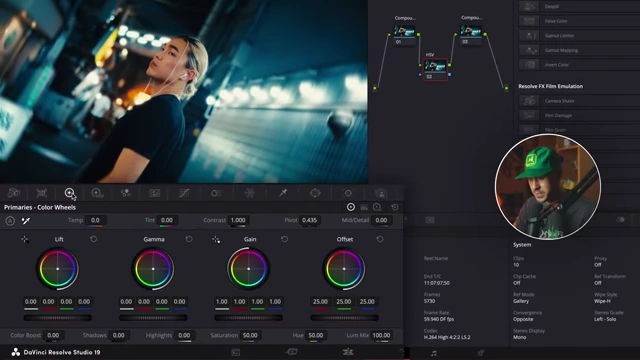Open the Camera Raw palette
This screenshot has width=640, height=360.
click(14, 193)
